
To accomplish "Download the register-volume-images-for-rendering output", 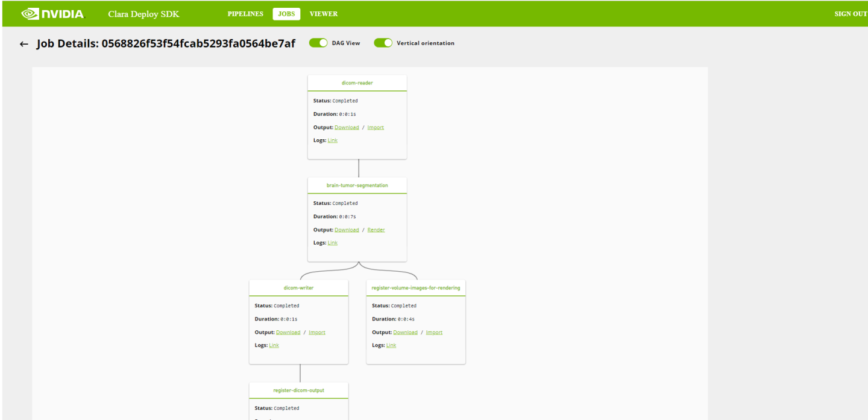I will pyautogui.click(x=405, y=332).
